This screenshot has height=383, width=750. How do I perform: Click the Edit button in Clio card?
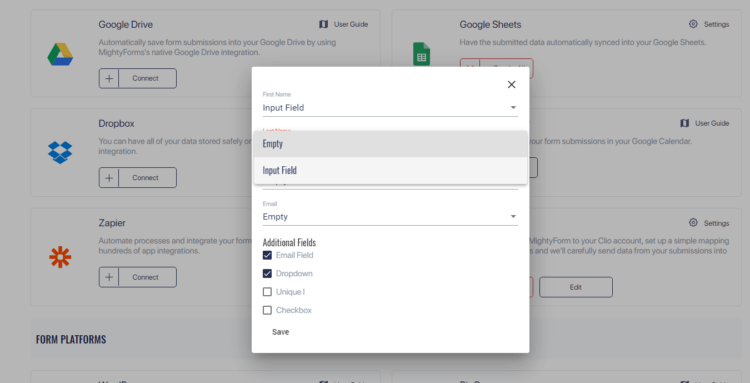[x=576, y=287]
